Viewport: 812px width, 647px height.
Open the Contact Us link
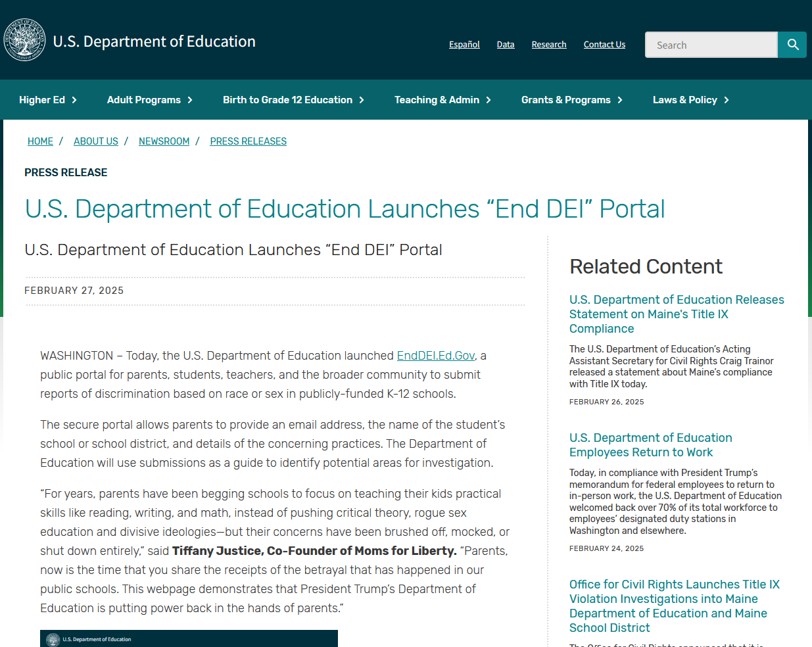604,45
